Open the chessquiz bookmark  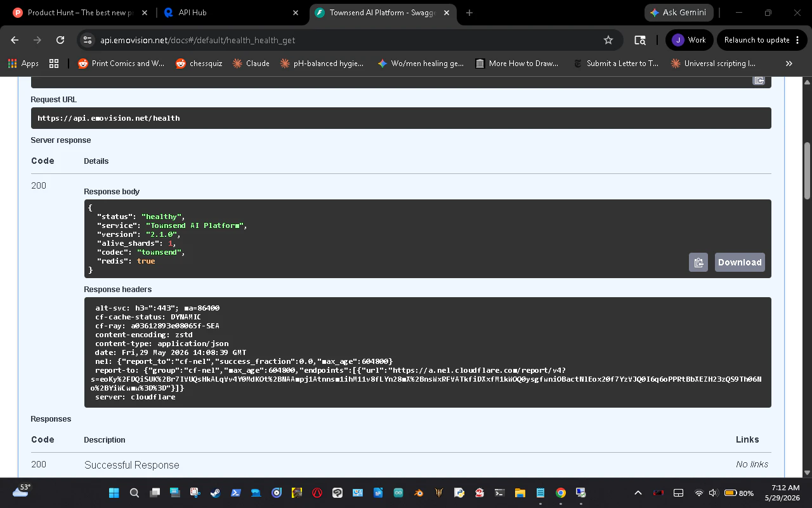click(199, 63)
